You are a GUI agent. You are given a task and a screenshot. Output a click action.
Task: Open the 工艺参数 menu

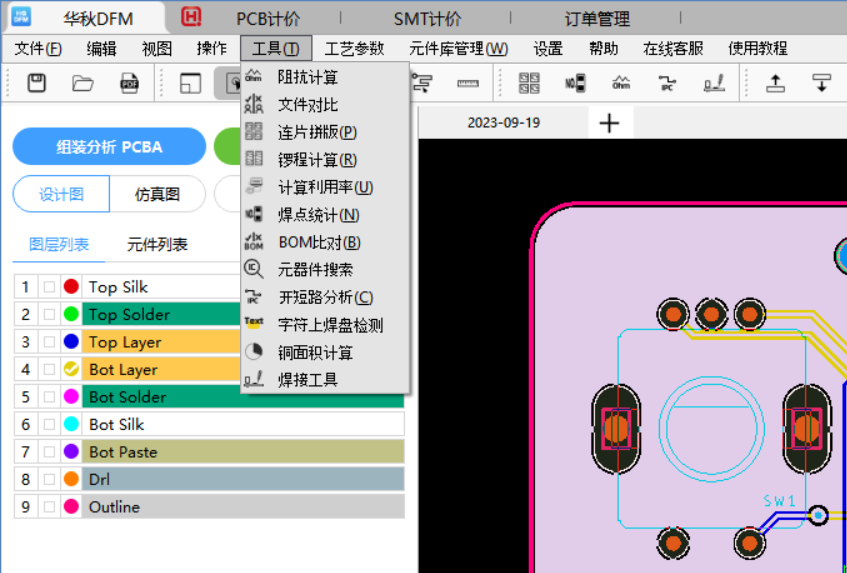[x=354, y=49]
